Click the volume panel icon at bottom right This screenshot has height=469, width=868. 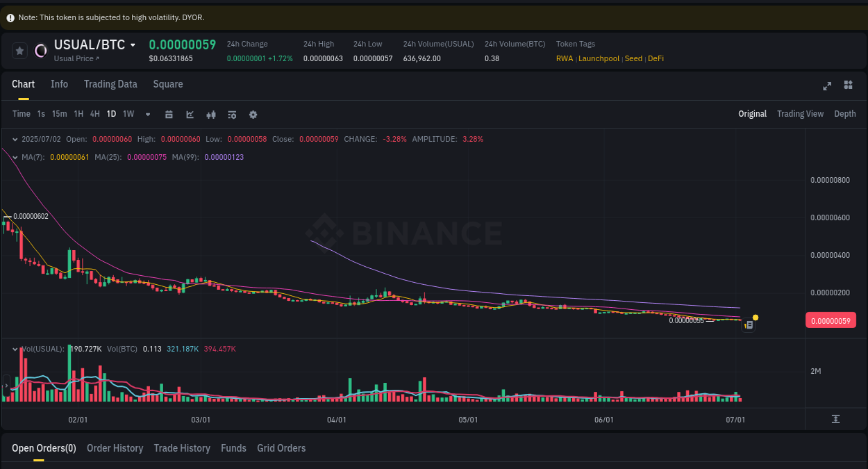tap(836, 420)
